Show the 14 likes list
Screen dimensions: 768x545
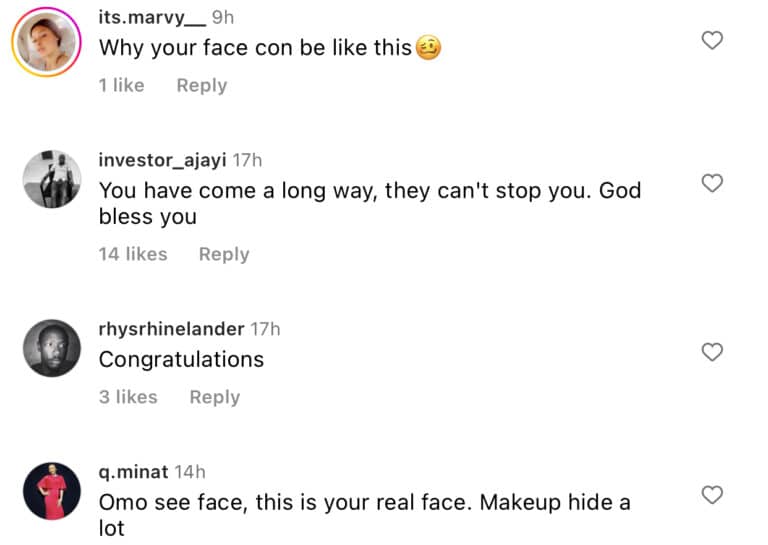pos(132,254)
